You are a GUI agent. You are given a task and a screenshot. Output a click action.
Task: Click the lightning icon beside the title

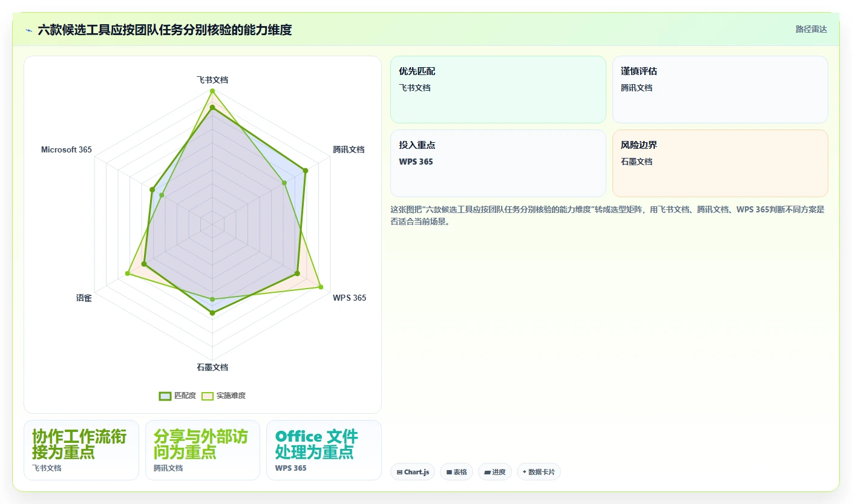29,30
